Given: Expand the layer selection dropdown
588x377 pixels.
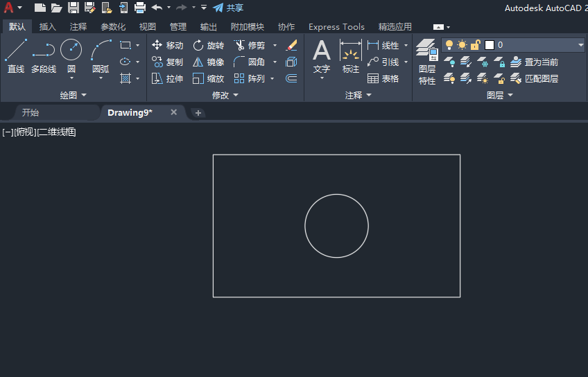Looking at the screenshot, I should point(580,45).
